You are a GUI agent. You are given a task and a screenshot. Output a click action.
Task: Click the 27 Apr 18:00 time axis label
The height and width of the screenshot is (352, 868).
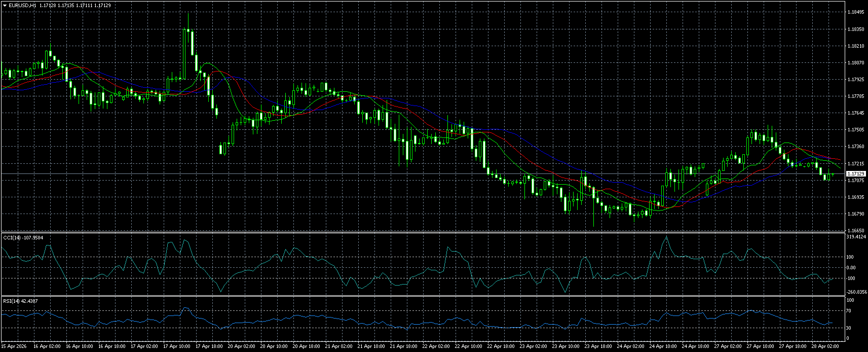click(793, 346)
